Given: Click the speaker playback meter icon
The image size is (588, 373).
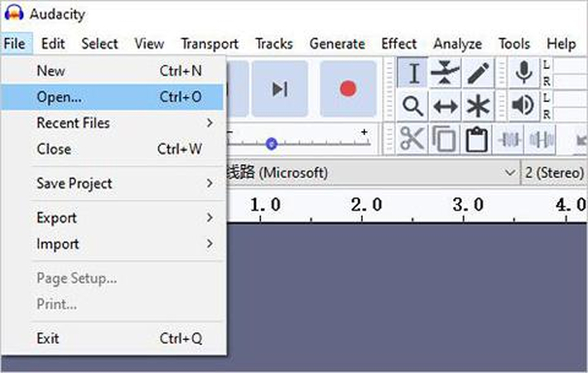Looking at the screenshot, I should [523, 105].
